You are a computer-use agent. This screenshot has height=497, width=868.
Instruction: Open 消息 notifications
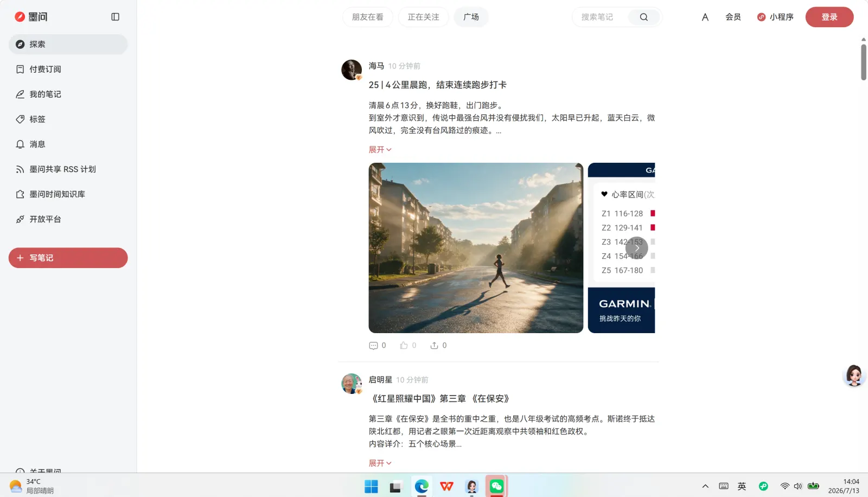(x=68, y=144)
